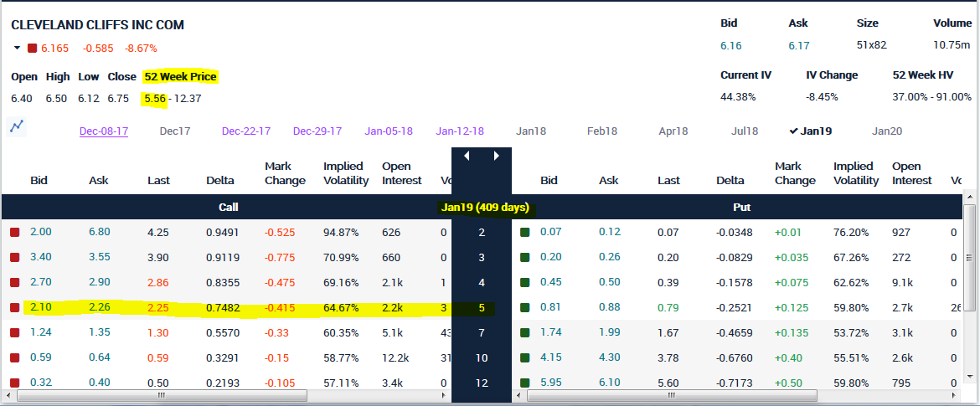Image resolution: width=980 pixels, height=406 pixels.
Task: Collapse the stock quote dropdown triangle
Action: pos(18,48)
